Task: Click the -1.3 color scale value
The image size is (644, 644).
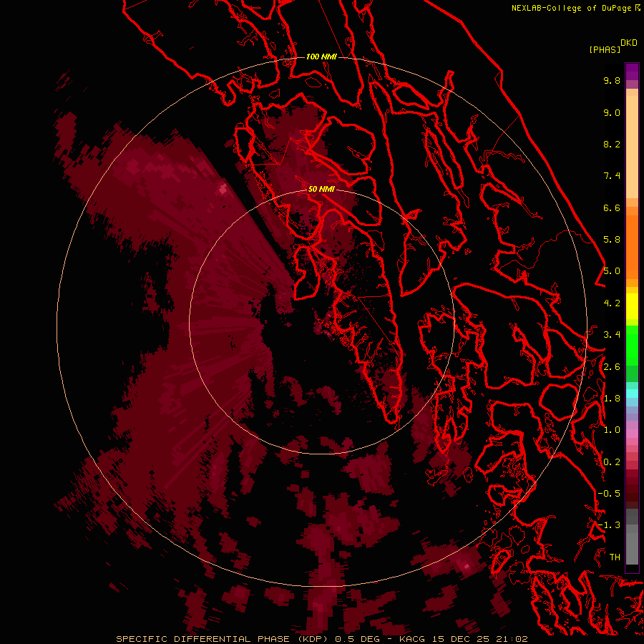Action: point(609,525)
